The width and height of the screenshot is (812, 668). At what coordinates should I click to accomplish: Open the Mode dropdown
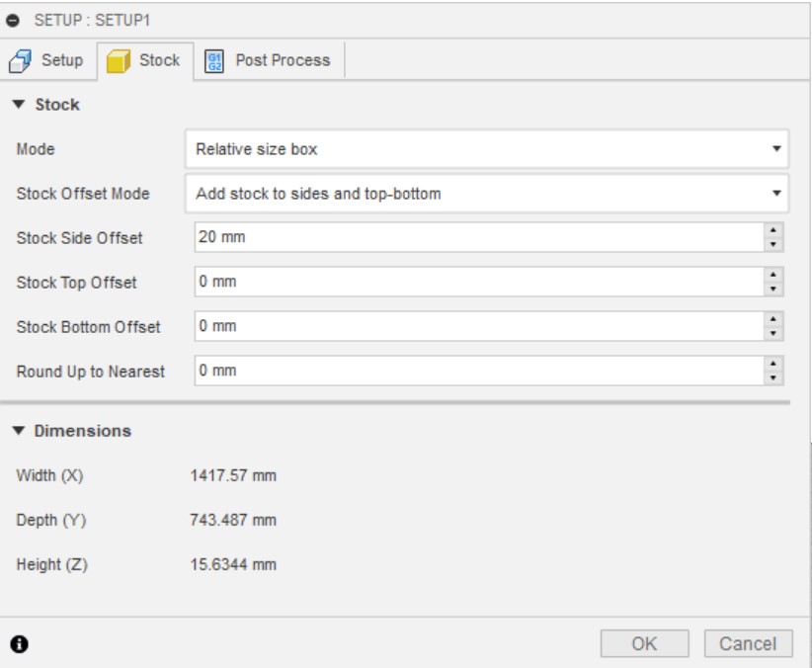(x=487, y=149)
